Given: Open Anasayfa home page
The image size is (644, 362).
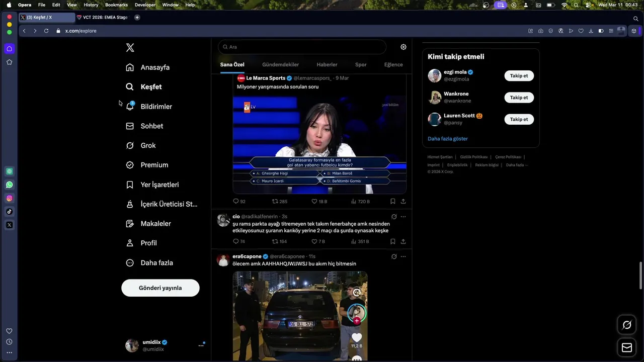Looking at the screenshot, I should (x=148, y=67).
